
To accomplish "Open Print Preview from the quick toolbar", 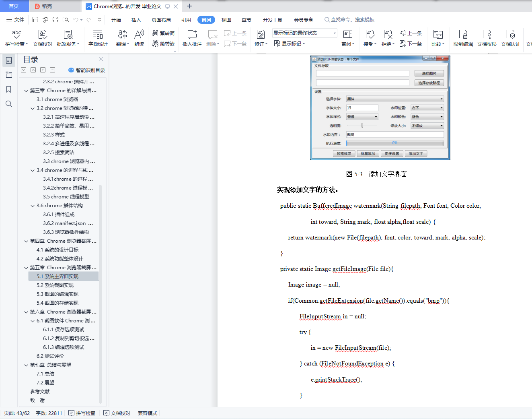I will pos(66,20).
